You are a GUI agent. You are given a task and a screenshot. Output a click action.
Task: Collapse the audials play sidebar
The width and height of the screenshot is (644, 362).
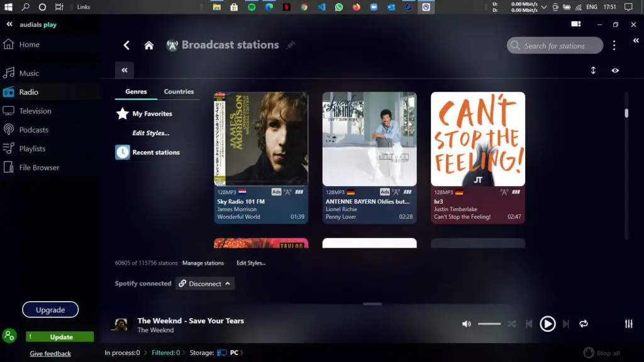coord(9,25)
